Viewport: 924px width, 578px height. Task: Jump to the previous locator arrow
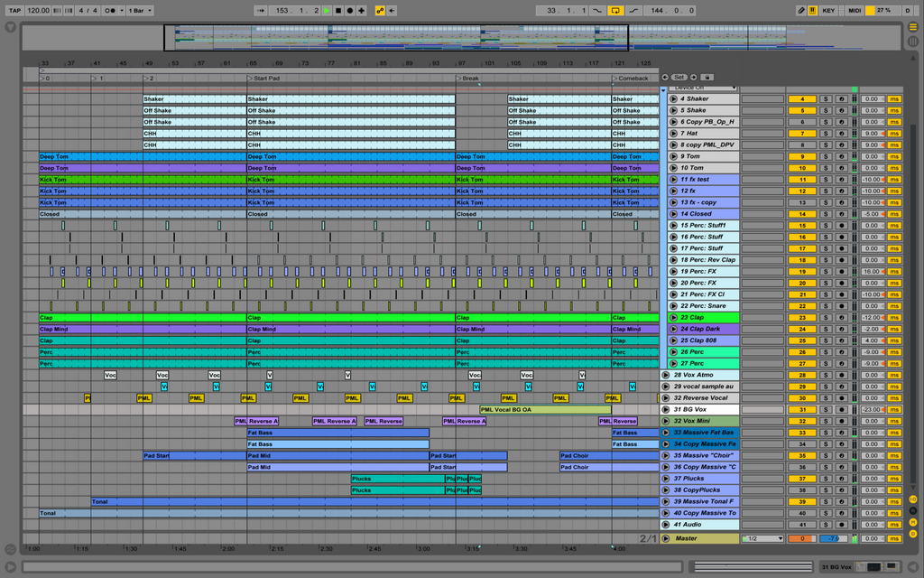(665, 78)
